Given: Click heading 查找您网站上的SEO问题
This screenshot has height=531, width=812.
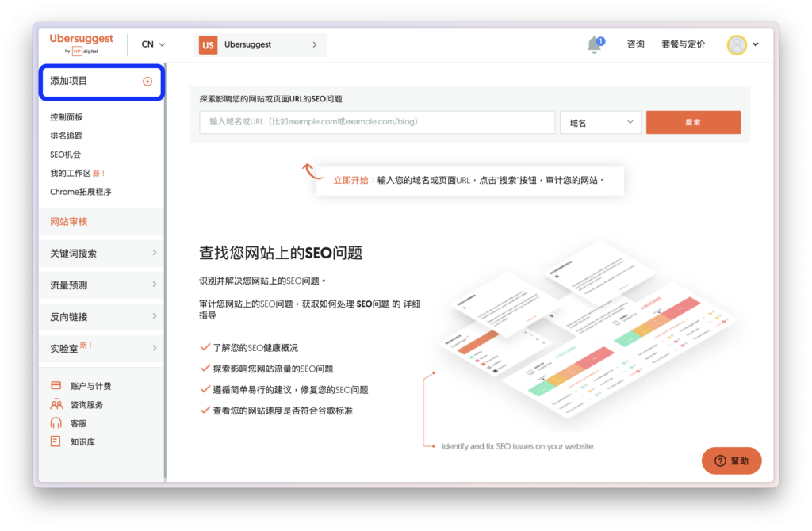Looking at the screenshot, I should [x=281, y=253].
